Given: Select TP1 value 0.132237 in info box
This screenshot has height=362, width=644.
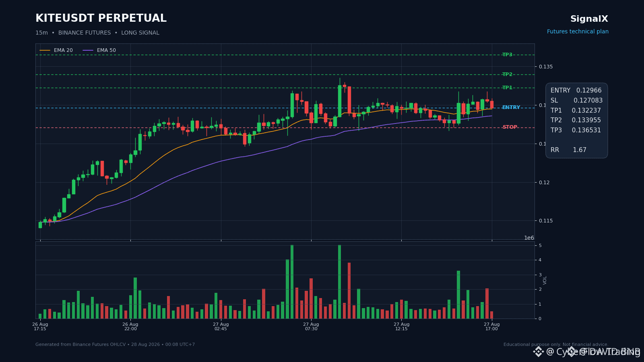Looking at the screenshot, I should point(586,111).
